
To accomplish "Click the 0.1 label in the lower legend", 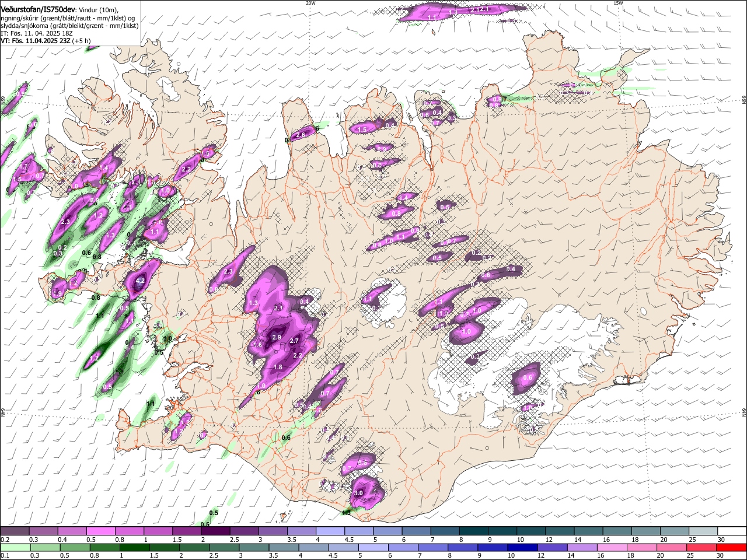I will [x=4, y=556].
